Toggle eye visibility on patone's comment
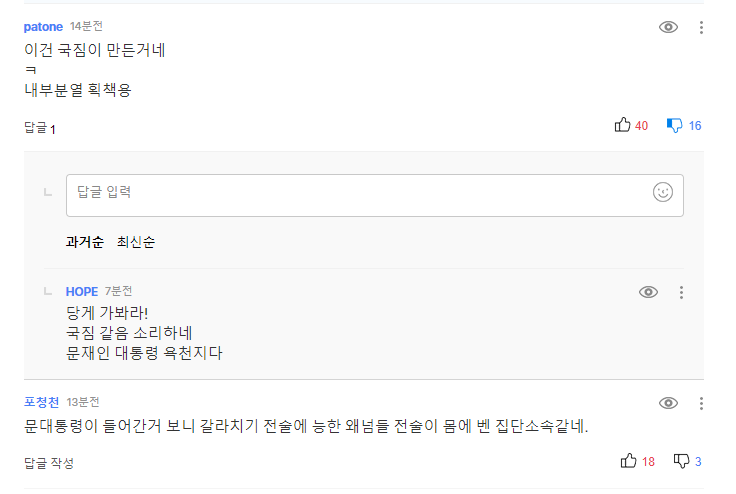736x494 pixels. [669, 27]
